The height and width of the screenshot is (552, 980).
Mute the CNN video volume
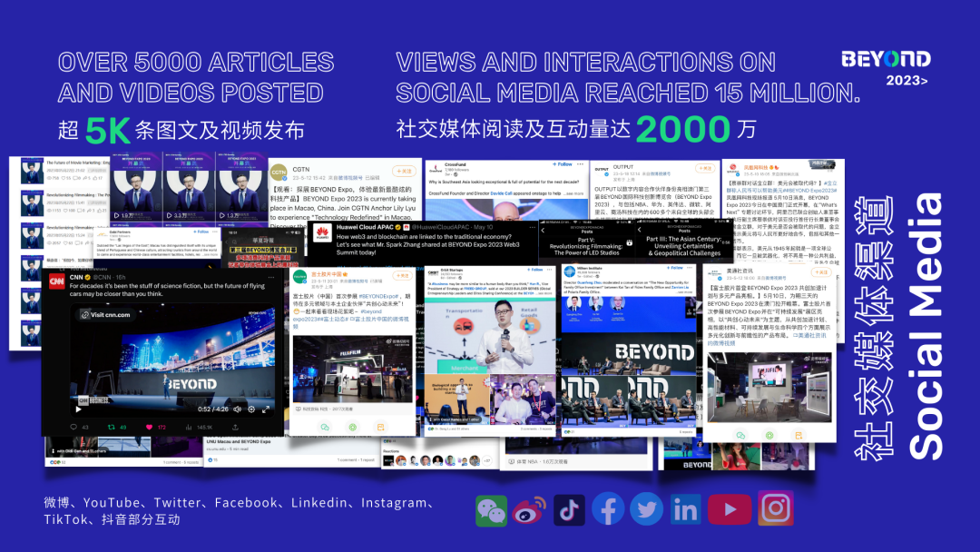pos(238,409)
